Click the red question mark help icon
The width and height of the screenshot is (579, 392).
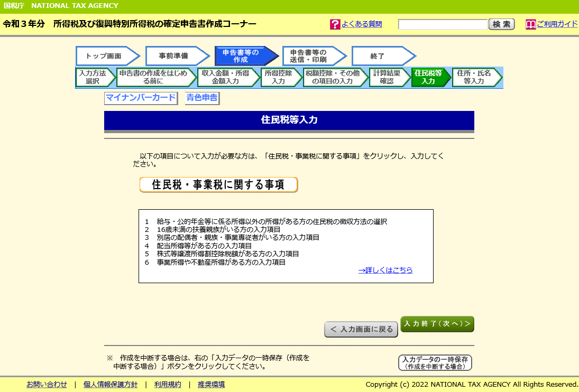click(x=335, y=24)
